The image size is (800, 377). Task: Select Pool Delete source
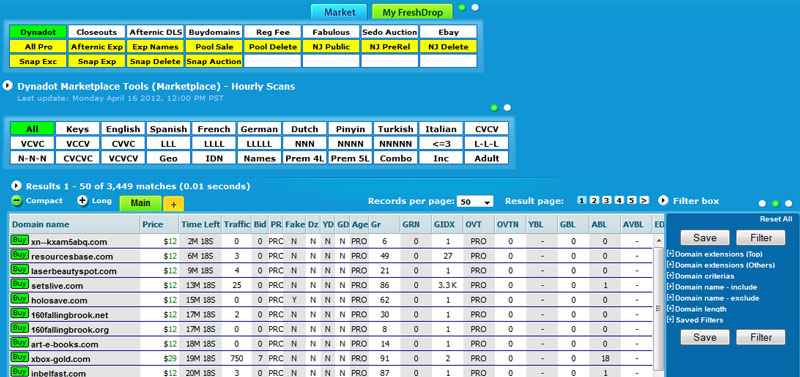tap(272, 47)
